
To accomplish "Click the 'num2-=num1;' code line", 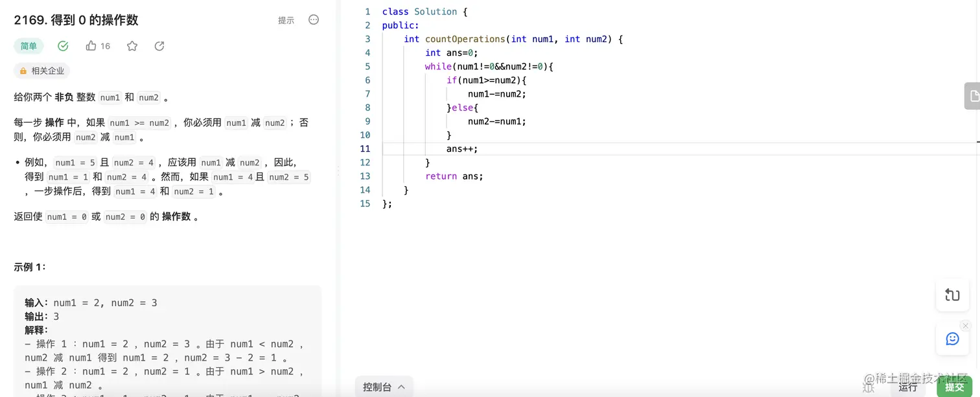I will tap(497, 121).
